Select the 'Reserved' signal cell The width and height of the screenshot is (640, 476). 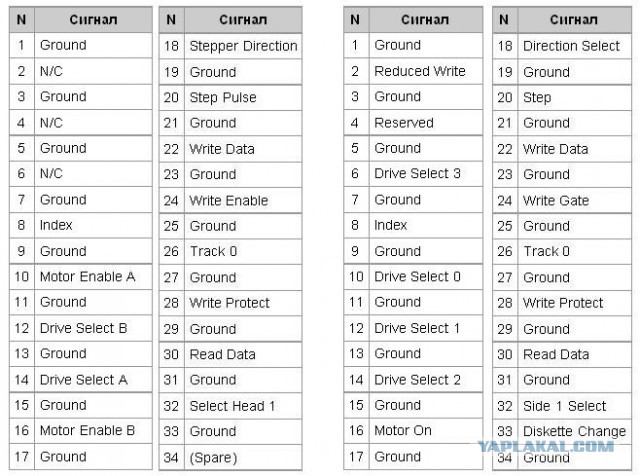click(x=404, y=123)
